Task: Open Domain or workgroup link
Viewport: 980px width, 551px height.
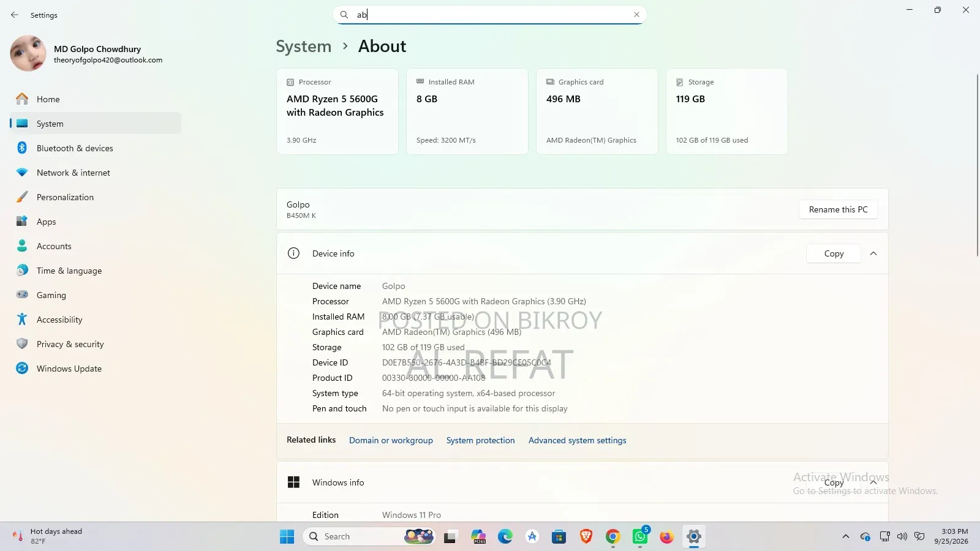Action: (391, 440)
